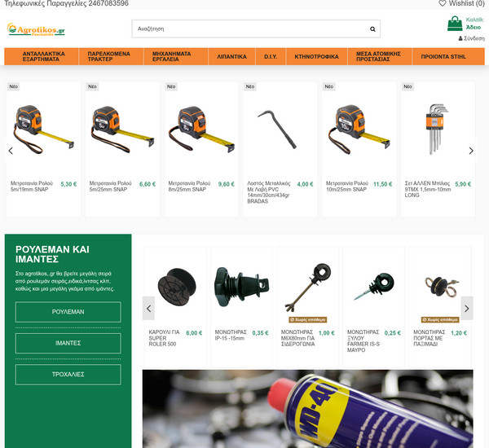Screen dimensions: 489x448
Task: Open the Allen key set product image
Action: [x=437, y=130]
